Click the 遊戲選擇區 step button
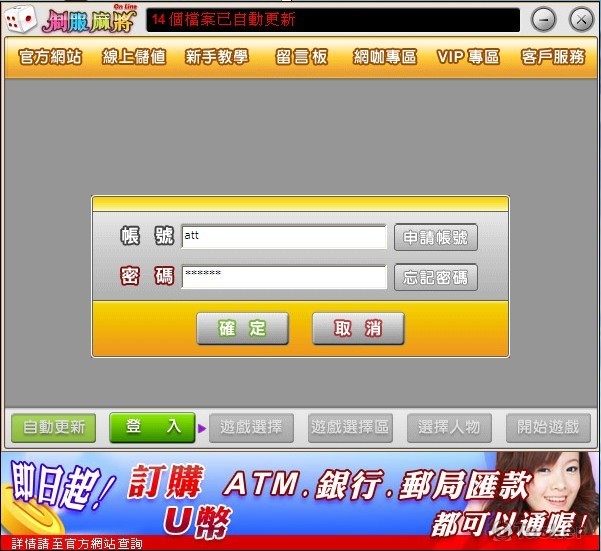Viewport: 601px width, 551px height. [x=350, y=428]
